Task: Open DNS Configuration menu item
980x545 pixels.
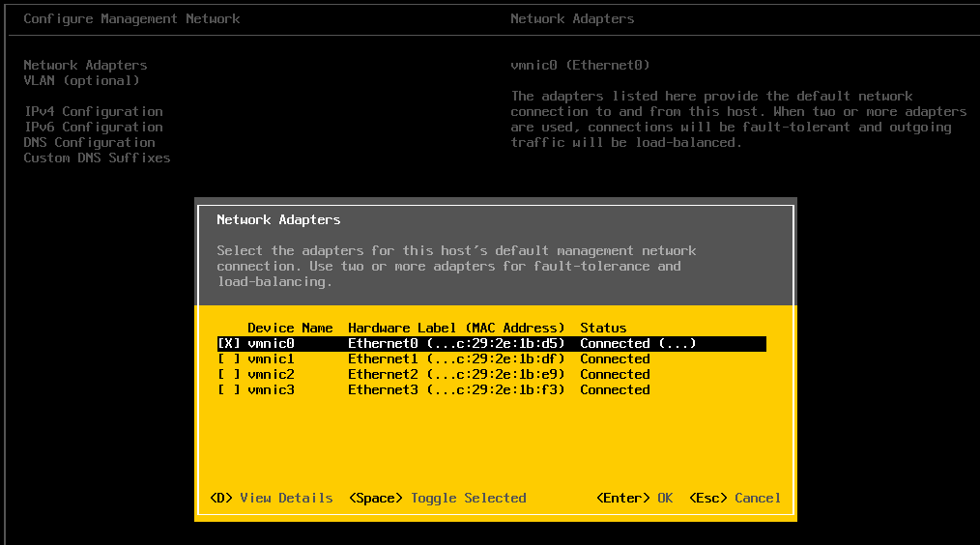Action: point(89,142)
